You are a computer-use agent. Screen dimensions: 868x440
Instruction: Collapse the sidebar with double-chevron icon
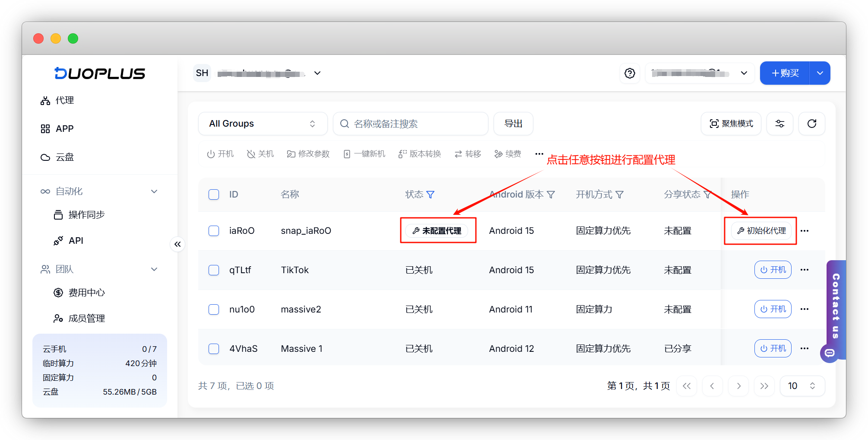177,244
